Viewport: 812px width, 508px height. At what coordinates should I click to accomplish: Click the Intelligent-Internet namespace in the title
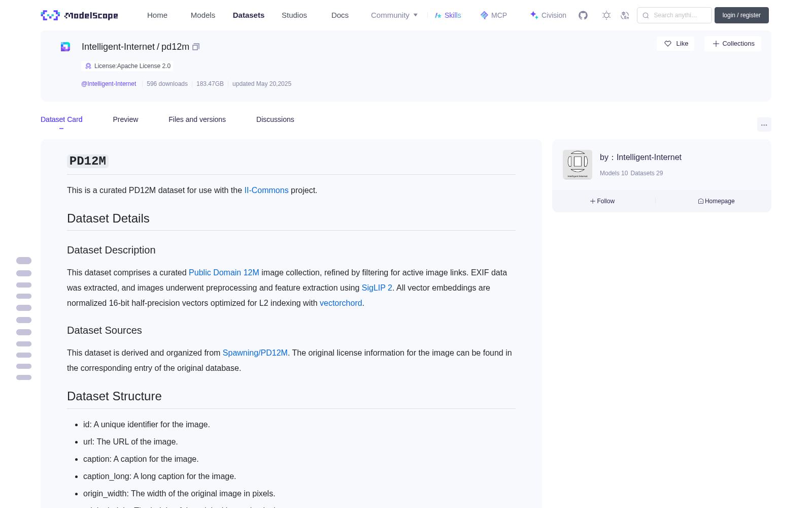click(x=118, y=47)
